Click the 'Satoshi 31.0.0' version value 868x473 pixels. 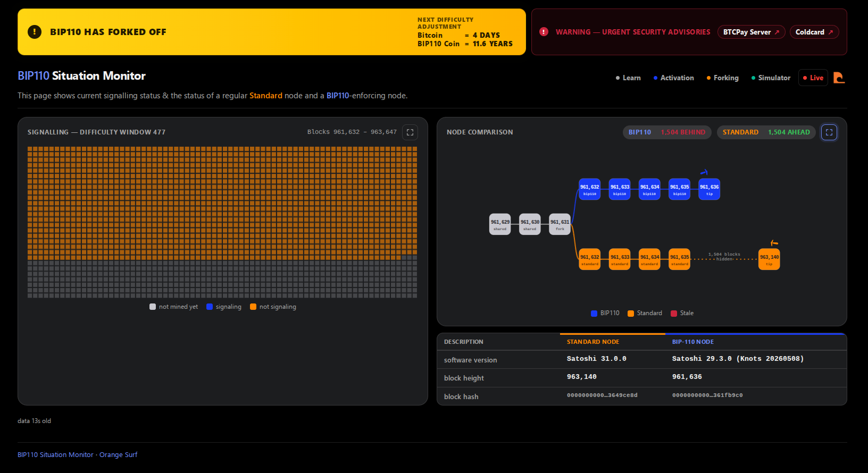click(x=597, y=359)
